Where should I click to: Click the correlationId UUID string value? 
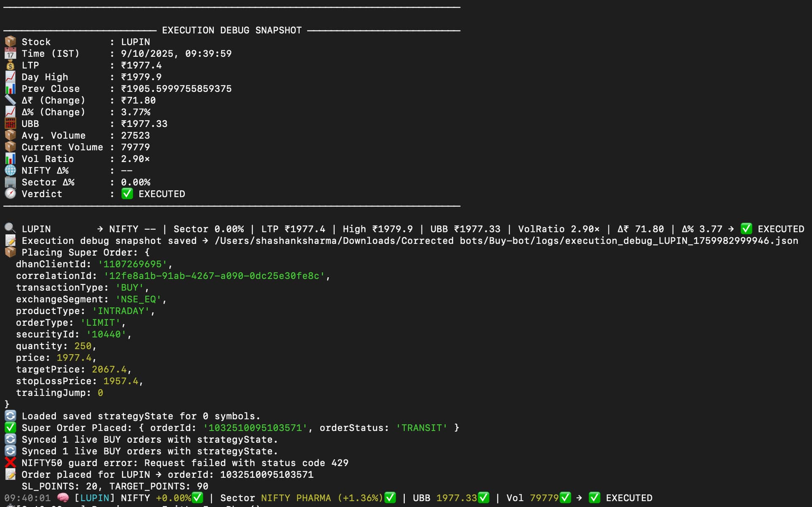click(x=214, y=276)
